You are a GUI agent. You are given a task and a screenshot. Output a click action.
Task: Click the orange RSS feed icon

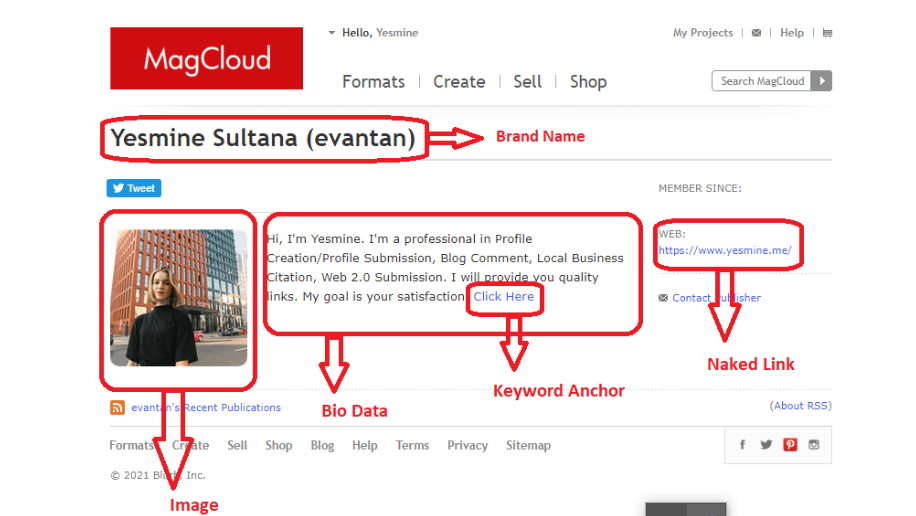117,407
